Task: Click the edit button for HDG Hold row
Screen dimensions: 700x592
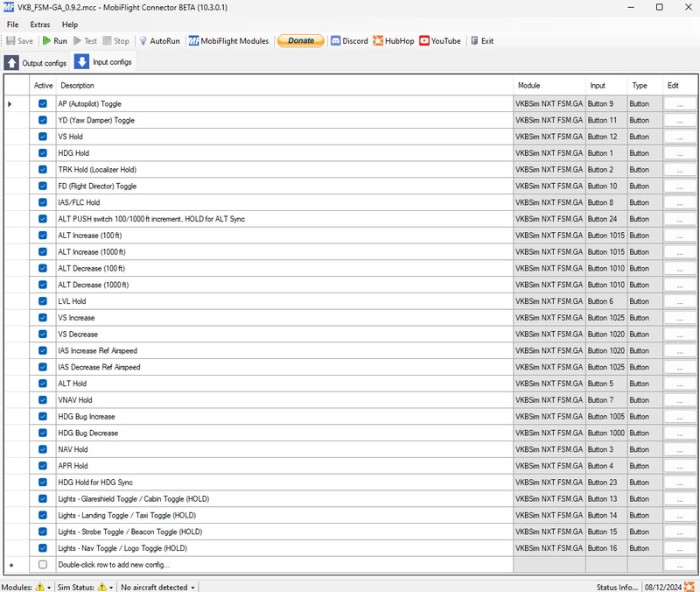Action: pyautogui.click(x=680, y=153)
